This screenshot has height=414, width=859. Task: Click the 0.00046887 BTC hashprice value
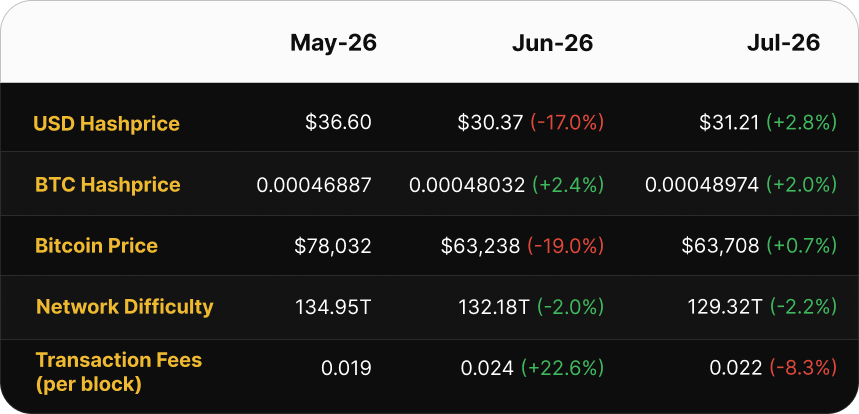tap(314, 185)
